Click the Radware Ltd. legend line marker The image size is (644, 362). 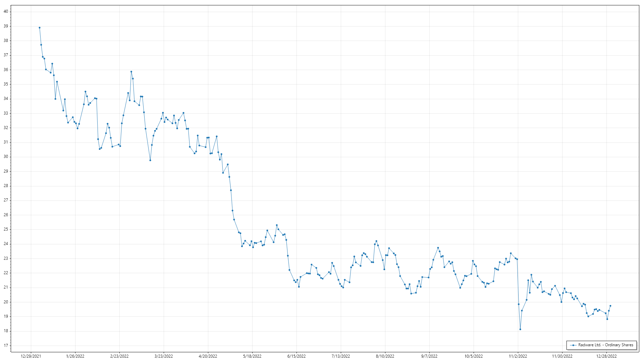[x=573, y=345]
